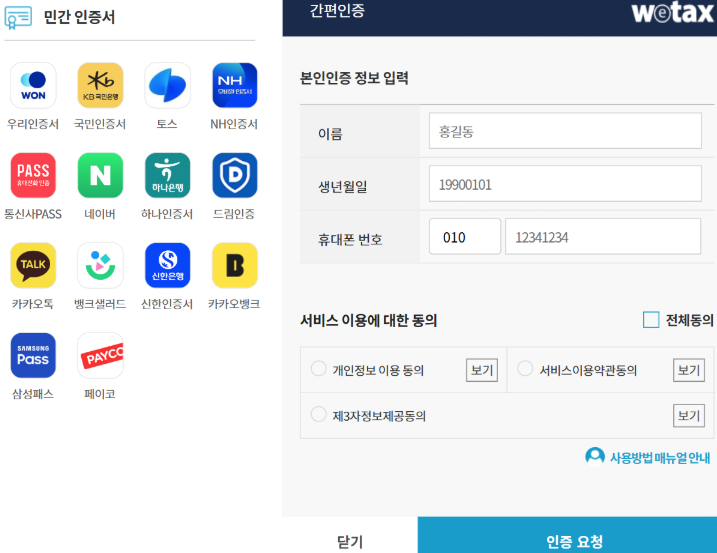The image size is (717, 553).
Task: Click the 네이버 label
Action: [100, 214]
